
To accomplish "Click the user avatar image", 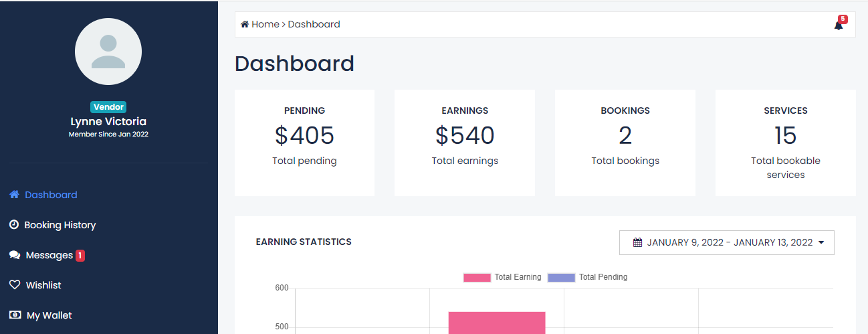I will pos(108,52).
